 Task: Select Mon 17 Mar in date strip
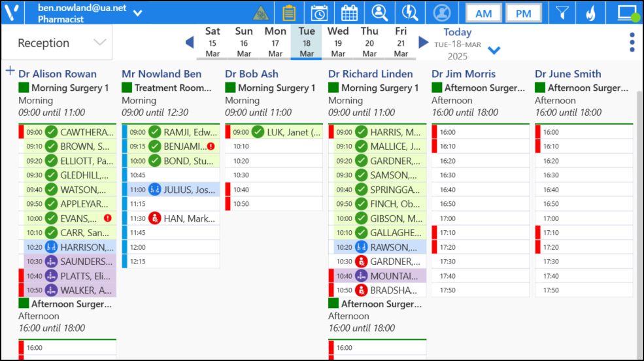[x=275, y=43]
